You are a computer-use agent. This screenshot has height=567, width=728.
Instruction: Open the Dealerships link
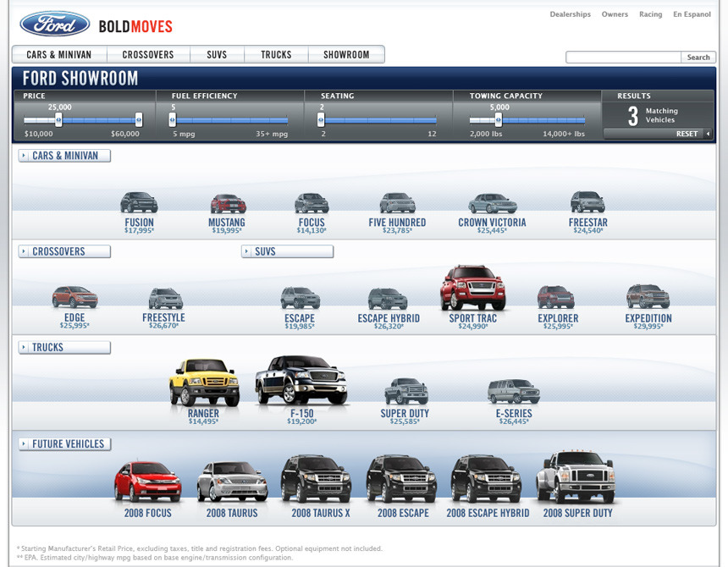click(x=571, y=14)
